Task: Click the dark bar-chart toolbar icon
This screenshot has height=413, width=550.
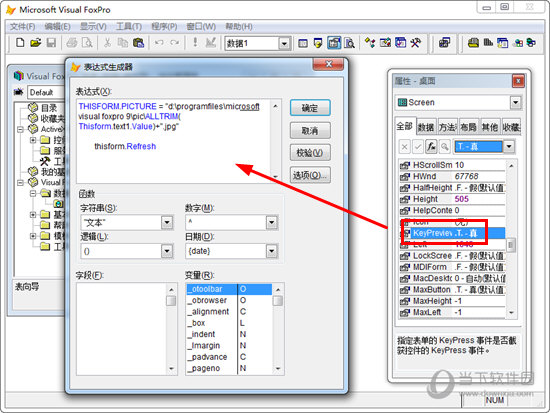Action: tap(488, 43)
